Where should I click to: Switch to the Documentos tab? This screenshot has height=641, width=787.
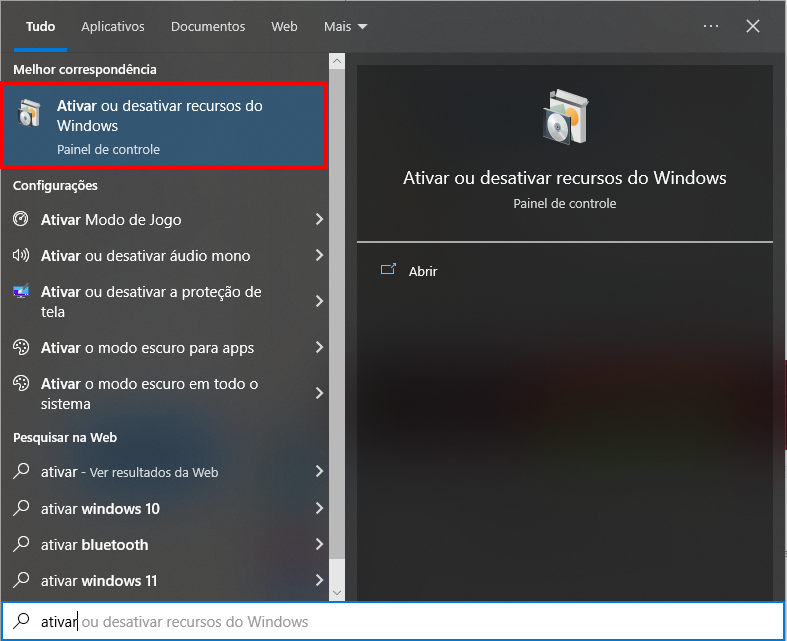[x=208, y=27]
